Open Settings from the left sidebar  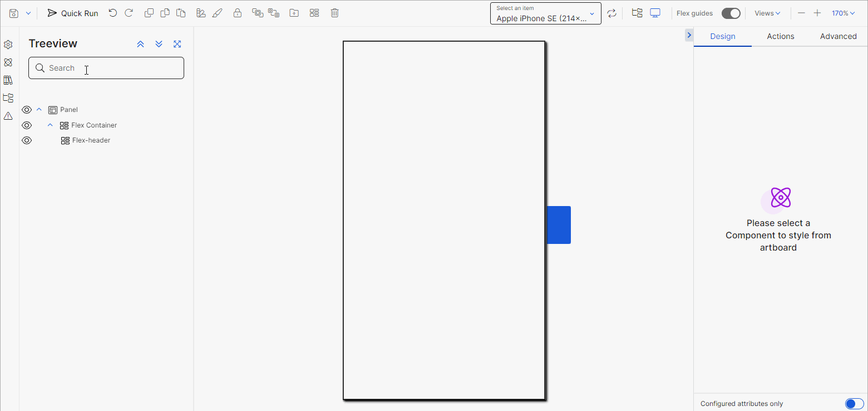pyautogui.click(x=8, y=44)
